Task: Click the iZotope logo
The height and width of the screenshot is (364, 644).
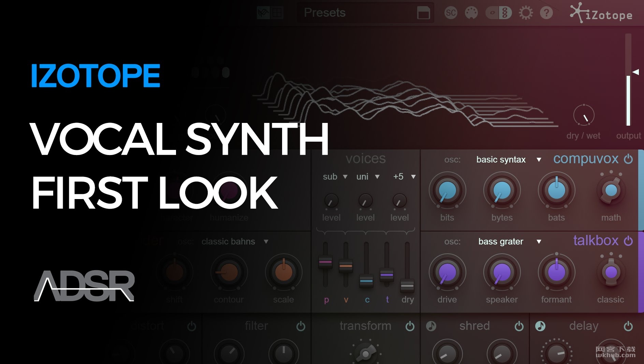Action: (x=601, y=13)
